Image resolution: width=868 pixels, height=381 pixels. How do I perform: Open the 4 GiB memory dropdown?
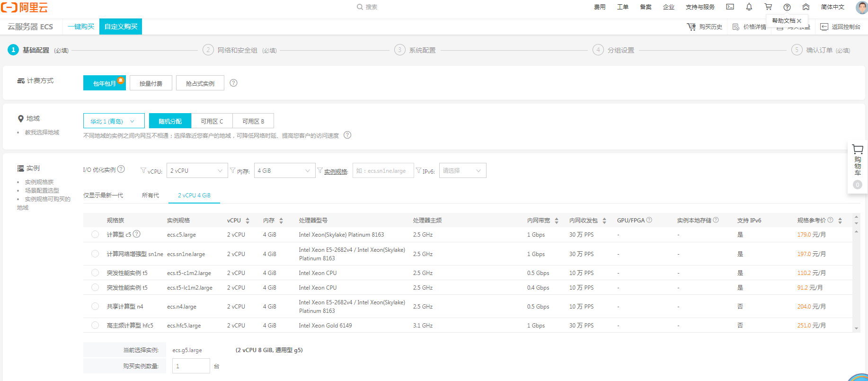tap(283, 171)
